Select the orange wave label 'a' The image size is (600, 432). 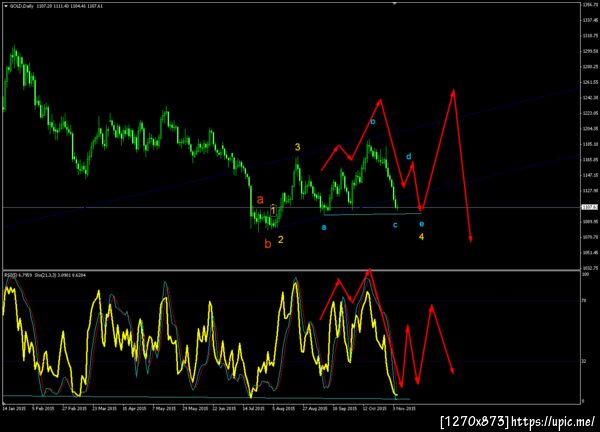pyautogui.click(x=260, y=199)
